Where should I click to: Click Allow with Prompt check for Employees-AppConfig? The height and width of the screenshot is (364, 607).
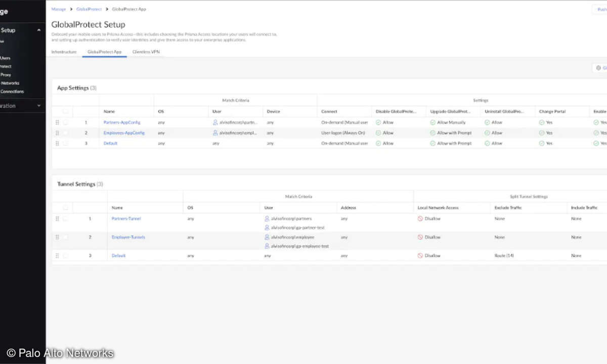[x=433, y=133]
